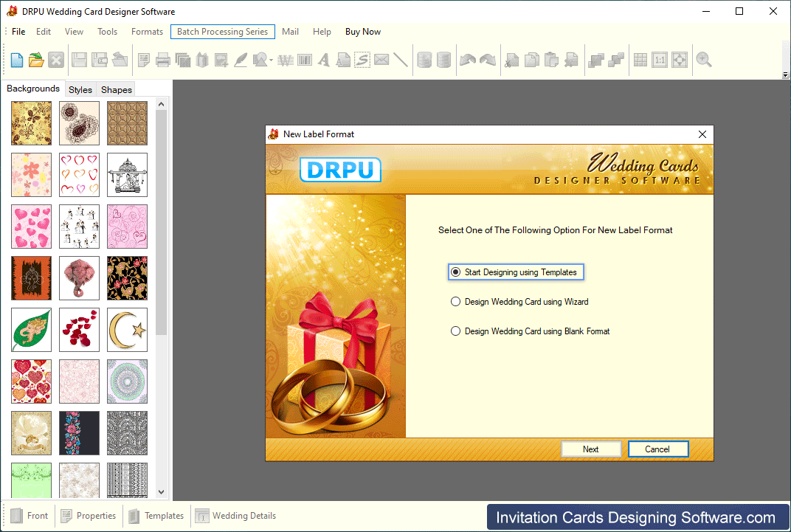Screen dimensions: 791x532
Task: Insert a barcode with the barcode icon
Action: [x=305, y=60]
